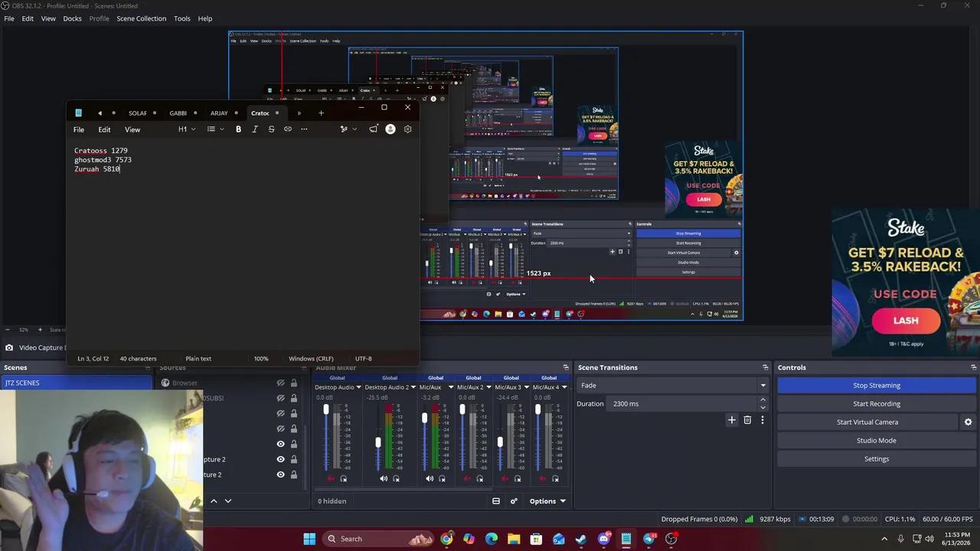Screen dimensions: 980x551
Task: Open Notepad list style dropdown
Action: 215,129
